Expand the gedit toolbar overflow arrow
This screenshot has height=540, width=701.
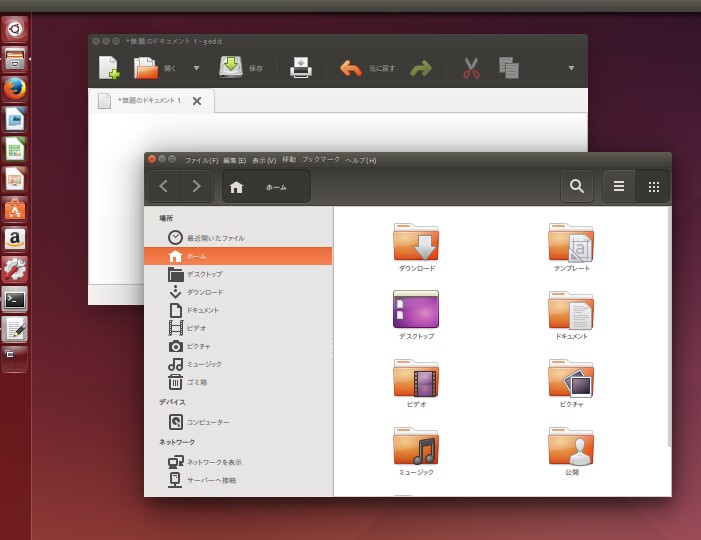coord(571,68)
